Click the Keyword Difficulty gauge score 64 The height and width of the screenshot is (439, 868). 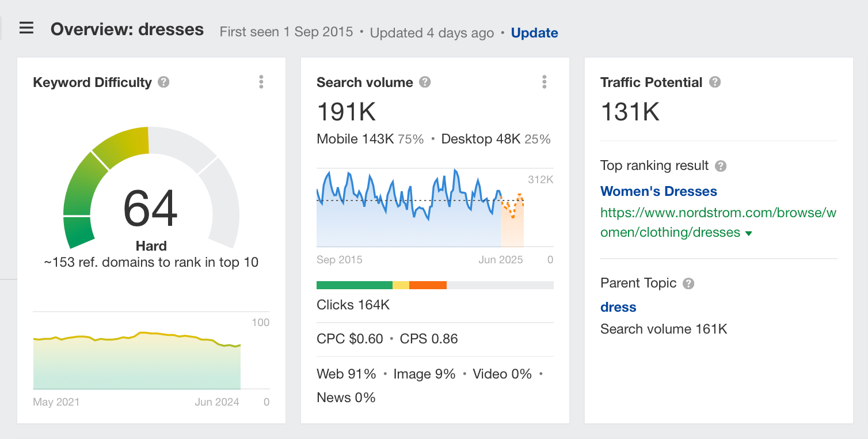pyautogui.click(x=151, y=209)
